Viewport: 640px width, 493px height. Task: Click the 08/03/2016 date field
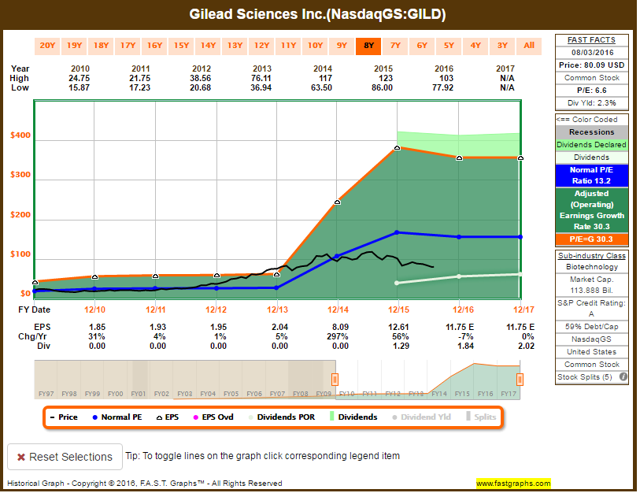(x=591, y=52)
